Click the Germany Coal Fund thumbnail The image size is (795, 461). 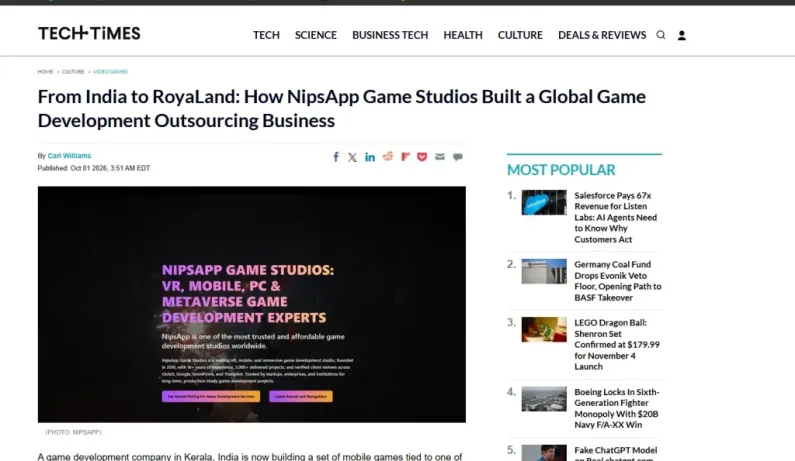click(x=544, y=271)
